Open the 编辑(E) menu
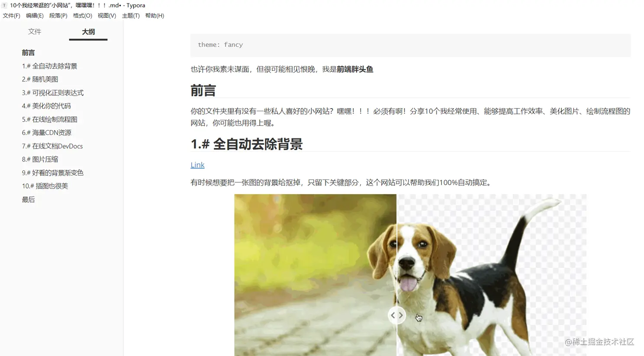Viewport: 644px width, 356px height. point(35,16)
